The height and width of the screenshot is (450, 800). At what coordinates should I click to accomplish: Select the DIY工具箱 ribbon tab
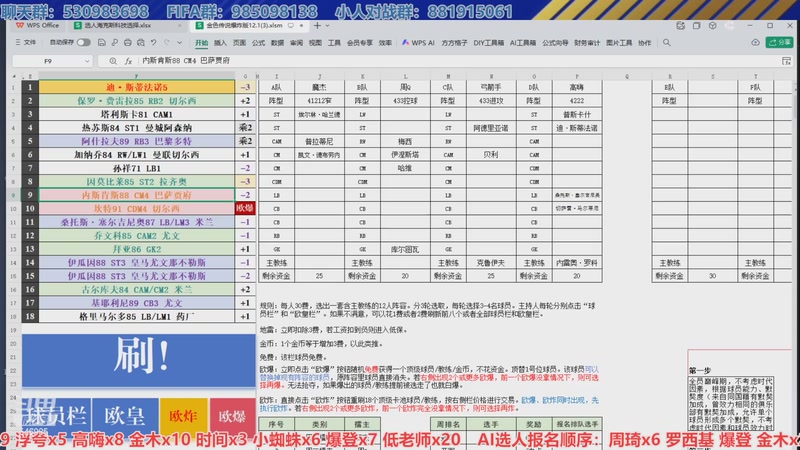(488, 43)
